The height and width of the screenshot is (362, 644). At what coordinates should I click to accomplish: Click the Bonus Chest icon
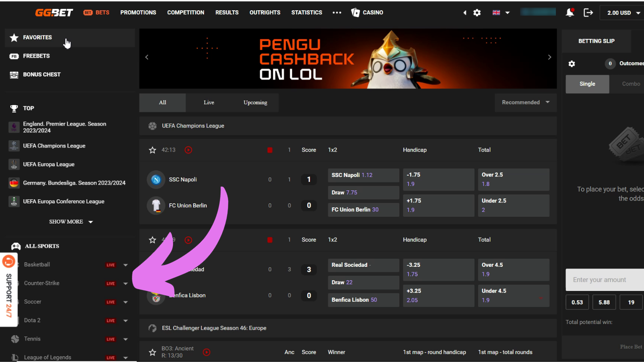[x=14, y=75]
